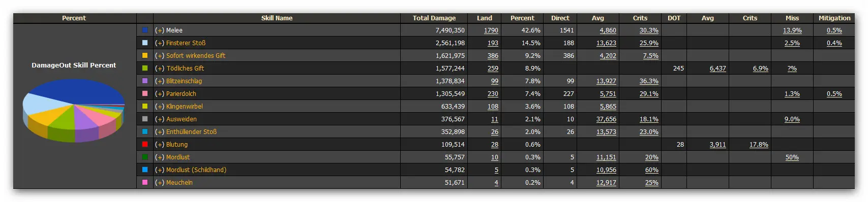Click the pink Meucheln color swatch
Screen dimensions: 868x202
point(145,183)
